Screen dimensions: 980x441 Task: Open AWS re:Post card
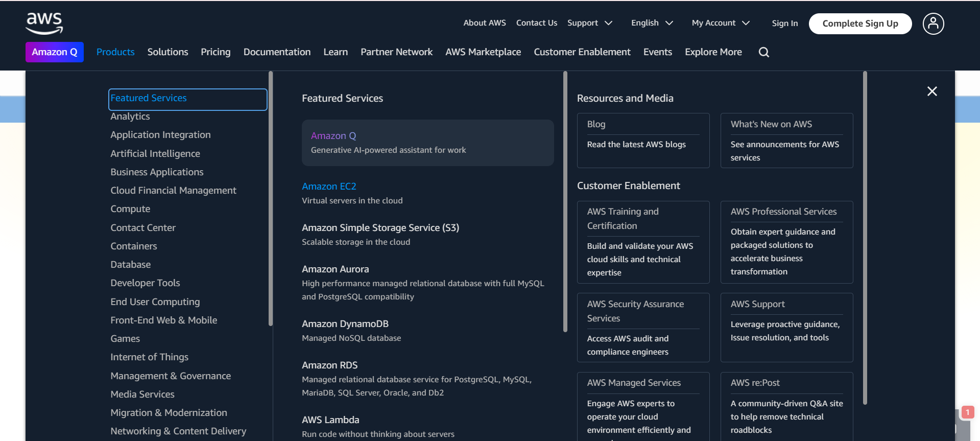786,406
